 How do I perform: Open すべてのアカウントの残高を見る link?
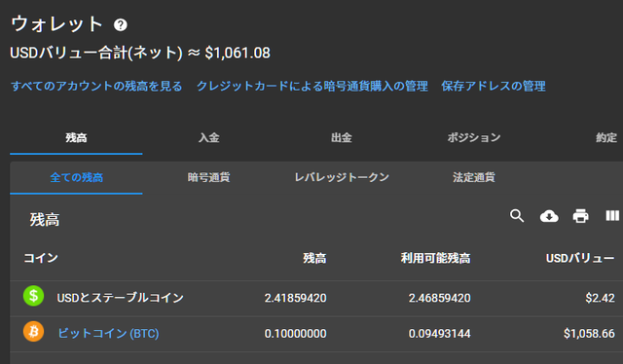point(96,86)
